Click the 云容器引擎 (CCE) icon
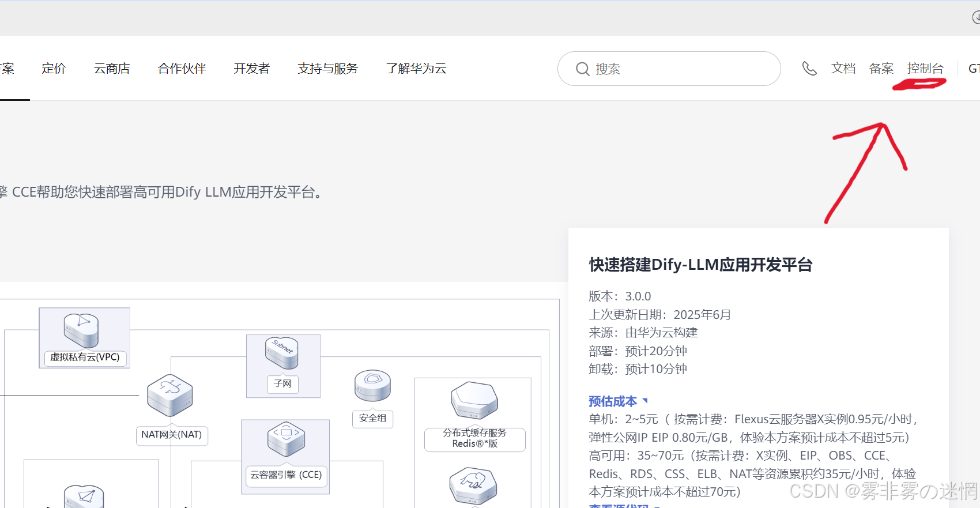This screenshot has width=980, height=508. pos(286,439)
